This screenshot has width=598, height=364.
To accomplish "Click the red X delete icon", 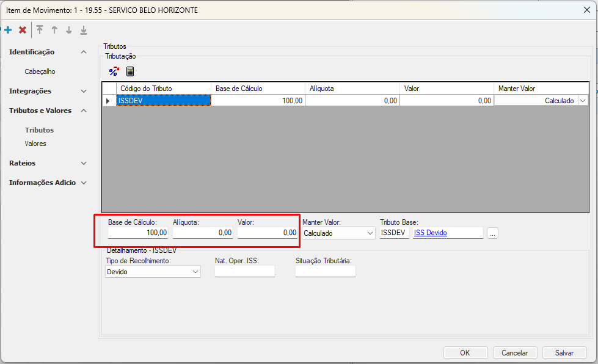I will [23, 29].
